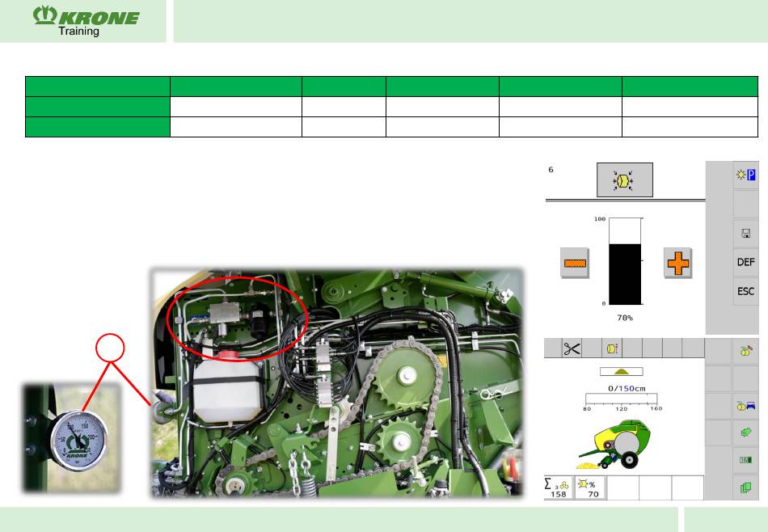
Task: Click the total bale counter showing 158
Action: pyautogui.click(x=558, y=488)
